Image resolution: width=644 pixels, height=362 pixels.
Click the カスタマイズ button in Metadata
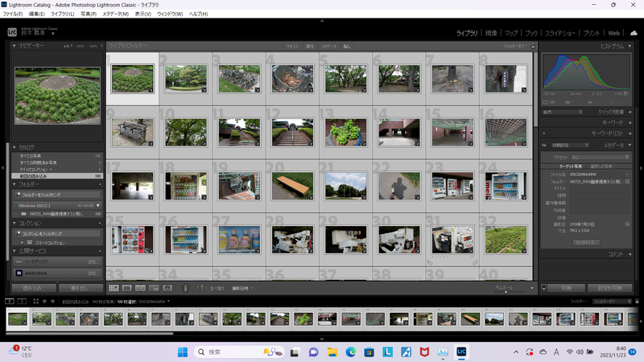586,243
